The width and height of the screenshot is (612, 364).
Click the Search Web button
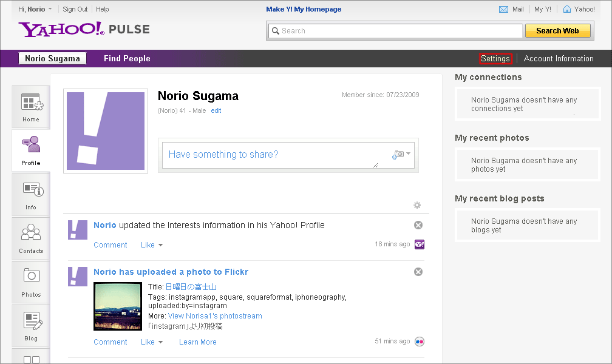pos(557,31)
